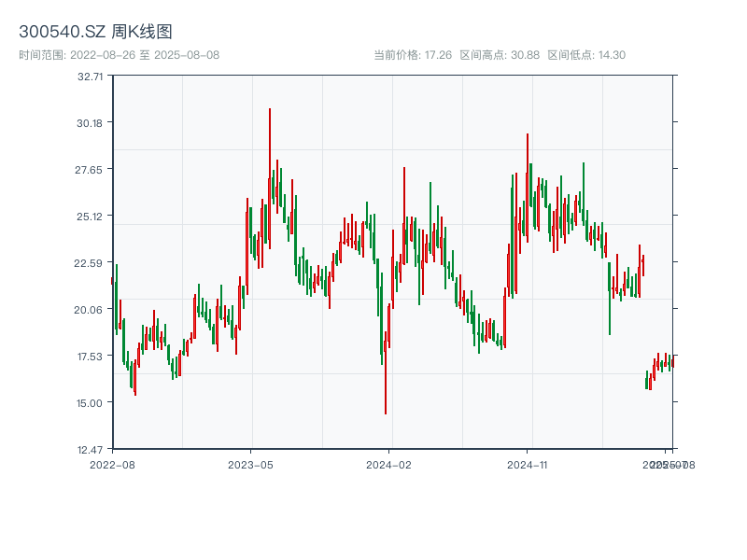Click the 12.47 y-axis bottom label
Viewport: 747px width, 560px height.
click(90, 450)
